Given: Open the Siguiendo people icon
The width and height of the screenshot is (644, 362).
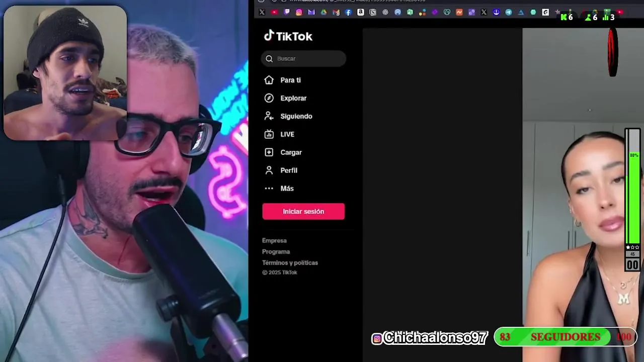Looking at the screenshot, I should [x=269, y=116].
